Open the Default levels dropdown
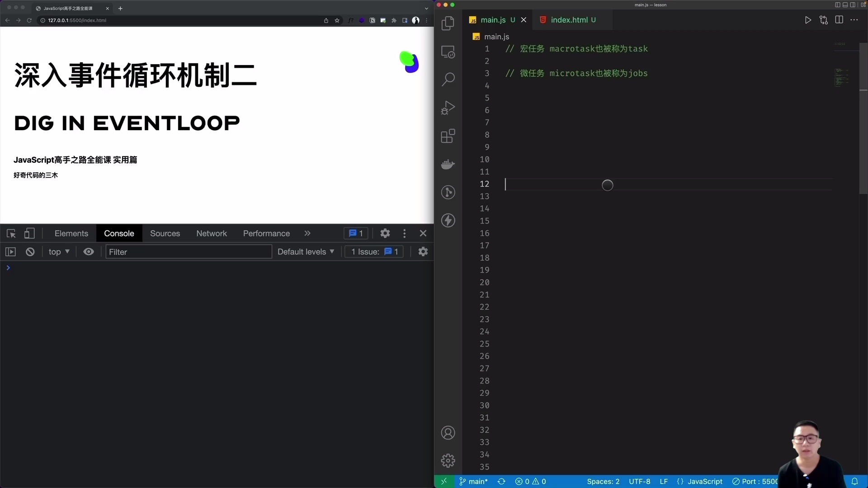The height and width of the screenshot is (488, 868). 306,252
